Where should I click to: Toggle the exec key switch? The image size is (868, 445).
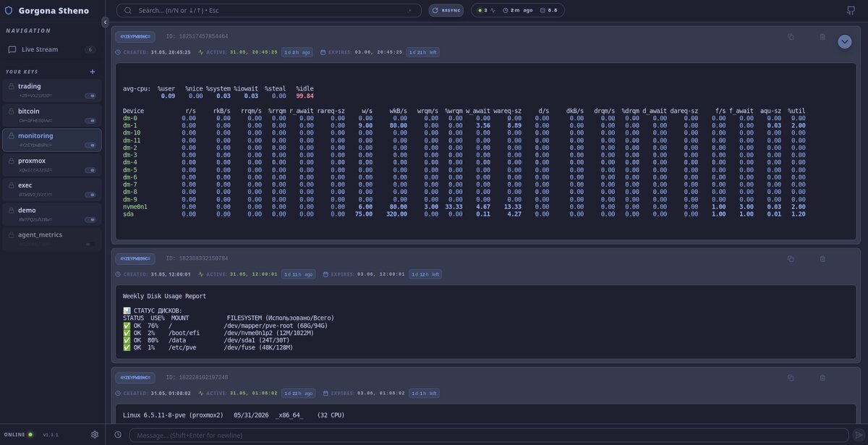click(90, 195)
